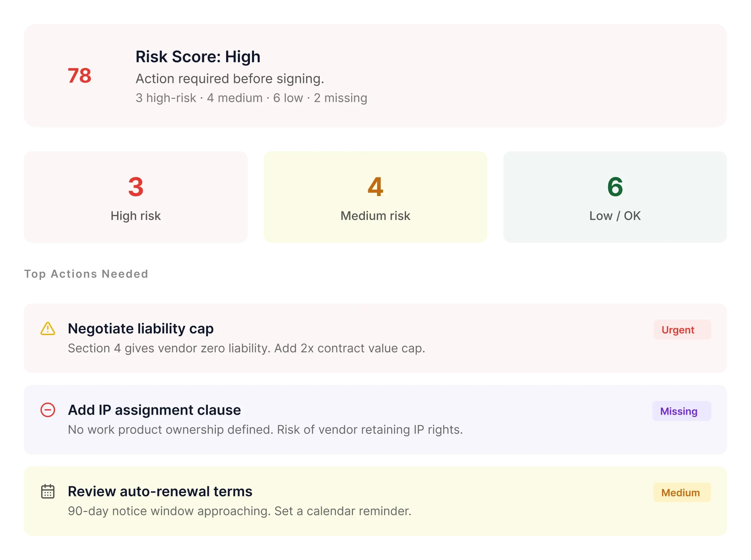Click the breakdown line showing 2 missing clauses
The image size is (751, 560).
[341, 98]
